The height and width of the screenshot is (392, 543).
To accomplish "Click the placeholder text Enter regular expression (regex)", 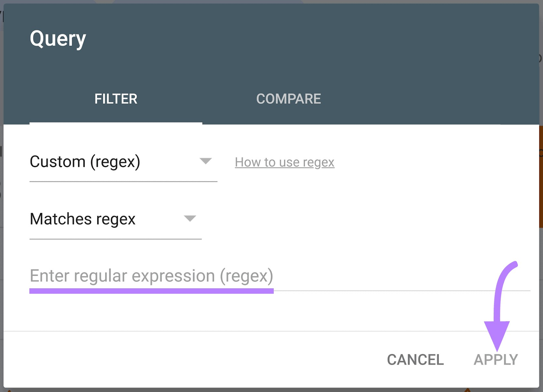I will (151, 276).
